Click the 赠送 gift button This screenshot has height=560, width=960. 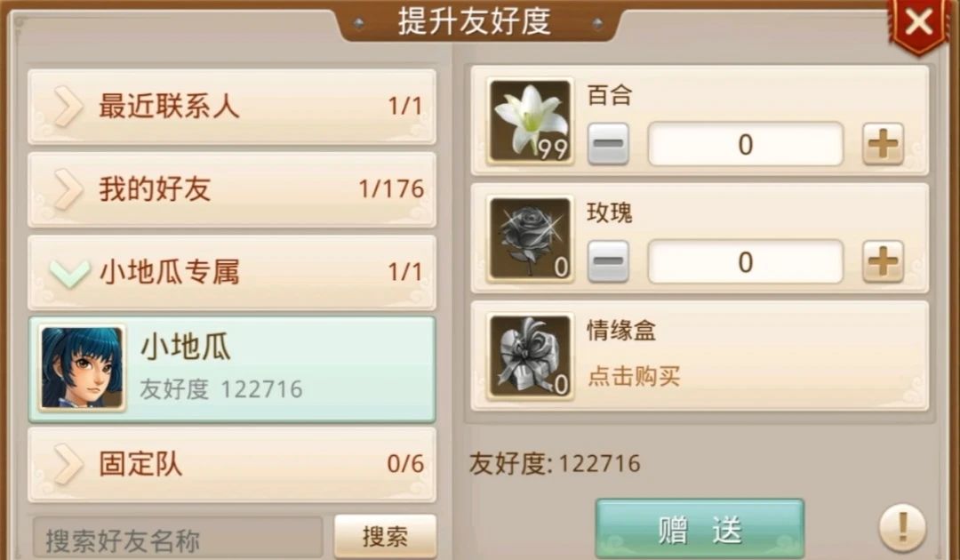(x=700, y=529)
